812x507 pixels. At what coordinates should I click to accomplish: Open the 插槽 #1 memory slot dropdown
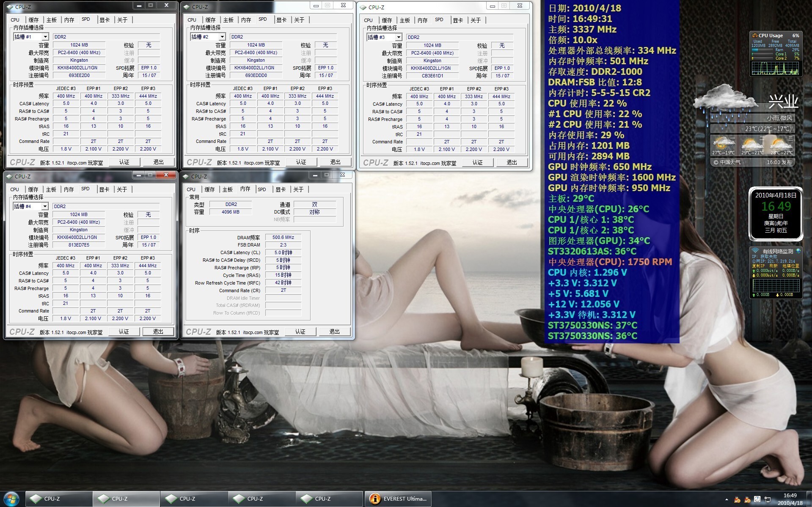[x=45, y=37]
